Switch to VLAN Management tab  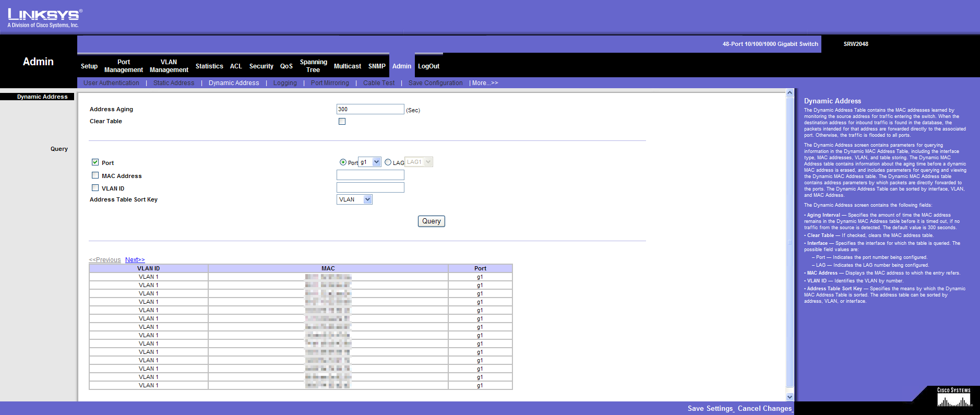pyautogui.click(x=169, y=66)
